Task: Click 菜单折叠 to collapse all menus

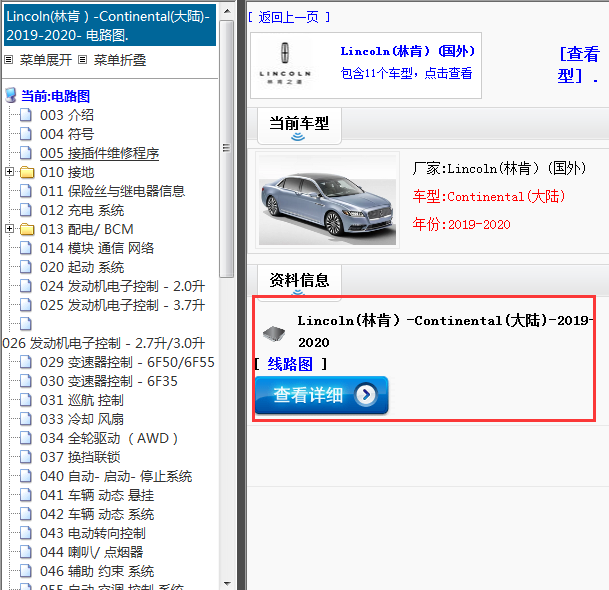Action: point(120,60)
